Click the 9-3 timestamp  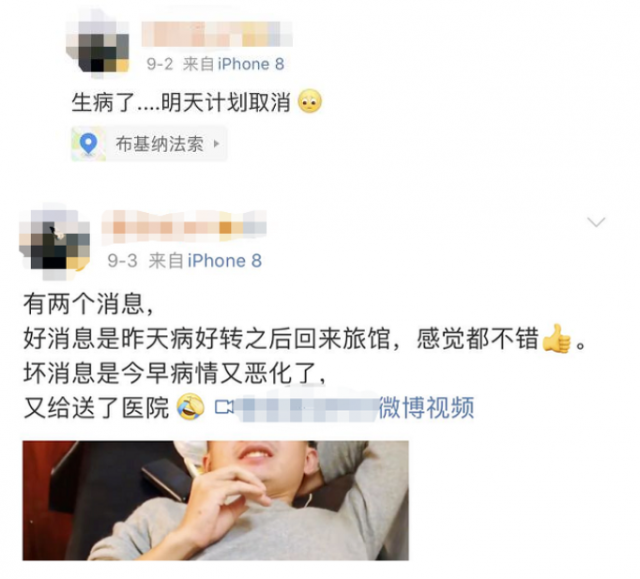[122, 261]
